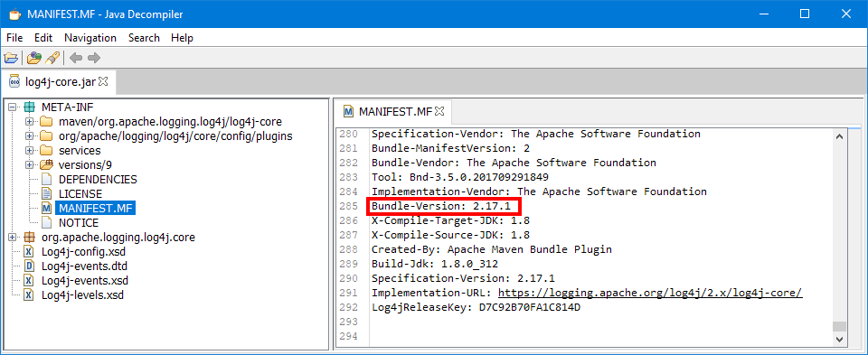Click the Bundle-Vendor line 282
The image size is (868, 355).
(514, 163)
